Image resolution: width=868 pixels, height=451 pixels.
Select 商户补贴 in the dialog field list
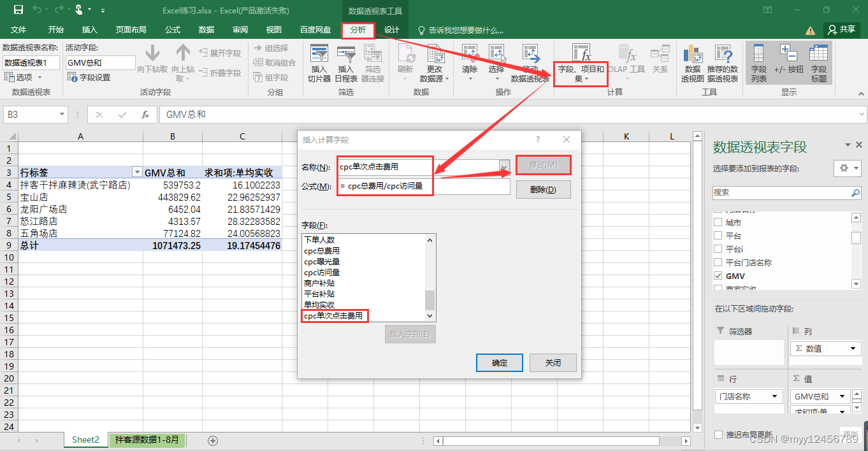pyautogui.click(x=319, y=283)
